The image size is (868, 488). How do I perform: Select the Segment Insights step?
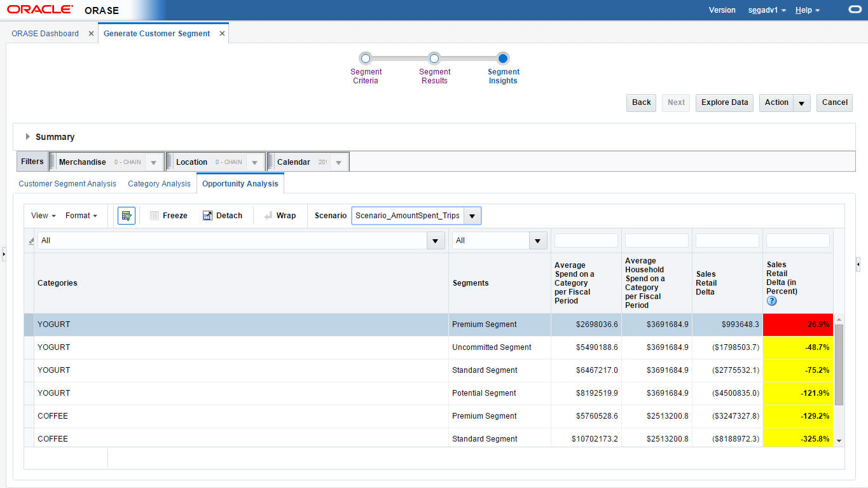(x=503, y=59)
